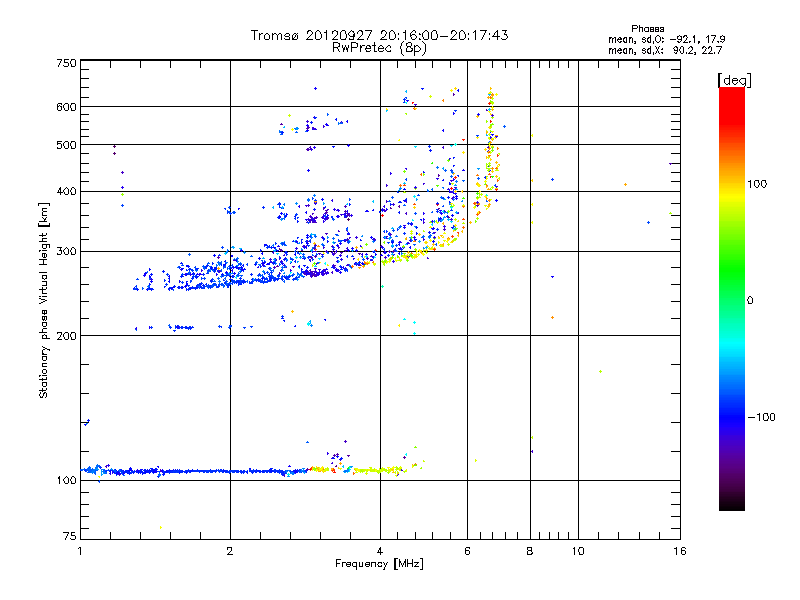Click y-axis tick label '300'
The width and height of the screenshot is (800, 600).
(66, 252)
